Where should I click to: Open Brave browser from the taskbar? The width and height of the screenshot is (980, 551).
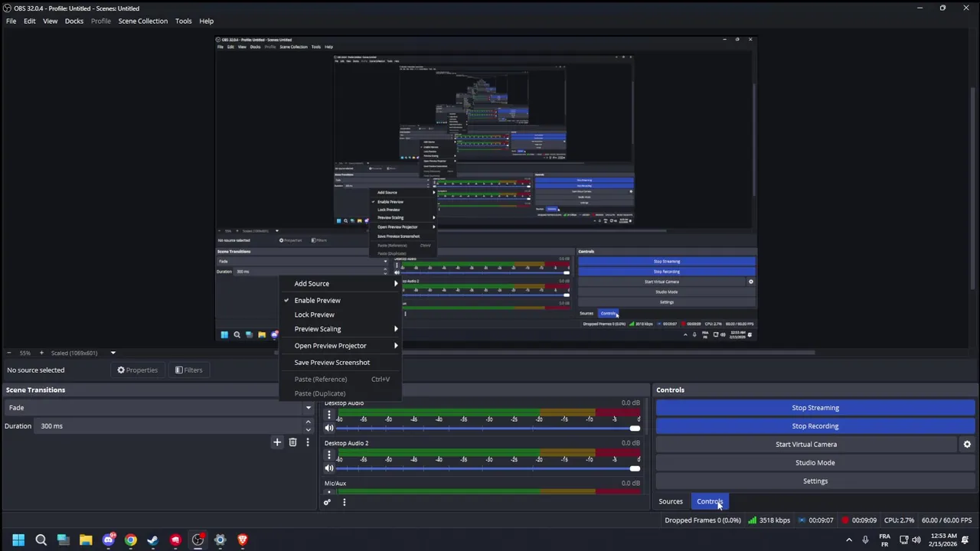tap(243, 540)
